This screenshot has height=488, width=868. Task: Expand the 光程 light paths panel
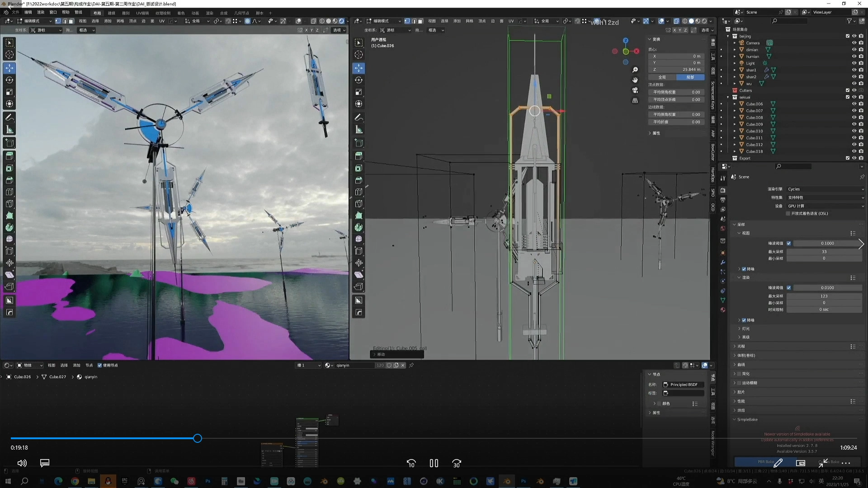coord(741,347)
